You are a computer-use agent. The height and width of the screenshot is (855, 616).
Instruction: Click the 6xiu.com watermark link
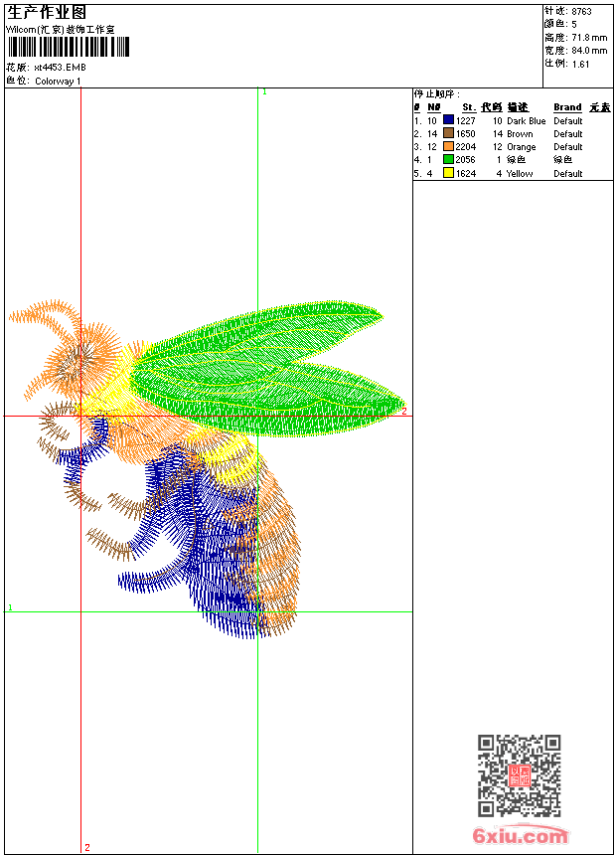pyautogui.click(x=521, y=834)
